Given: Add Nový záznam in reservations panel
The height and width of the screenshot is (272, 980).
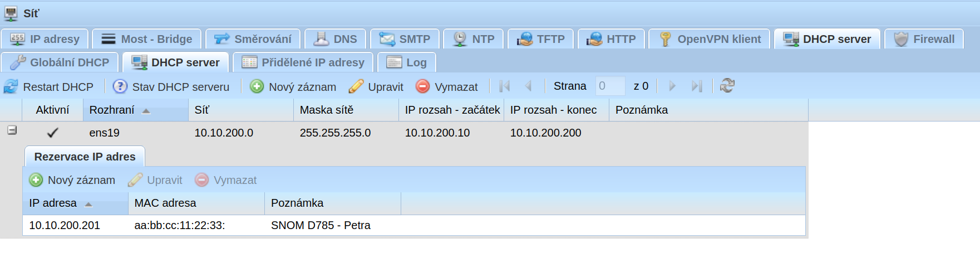Looking at the screenshot, I should point(72,180).
